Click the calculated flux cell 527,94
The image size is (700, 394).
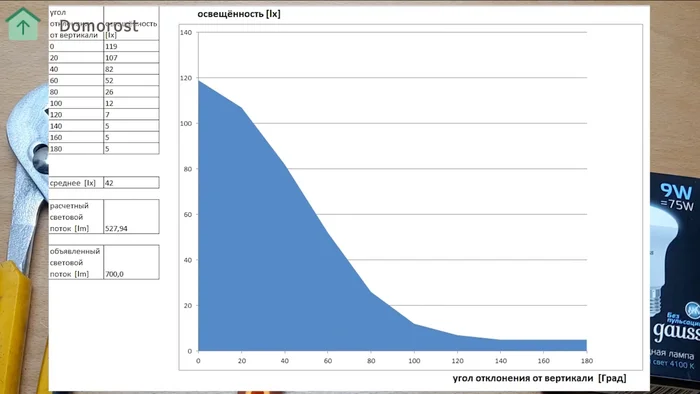tap(131, 216)
